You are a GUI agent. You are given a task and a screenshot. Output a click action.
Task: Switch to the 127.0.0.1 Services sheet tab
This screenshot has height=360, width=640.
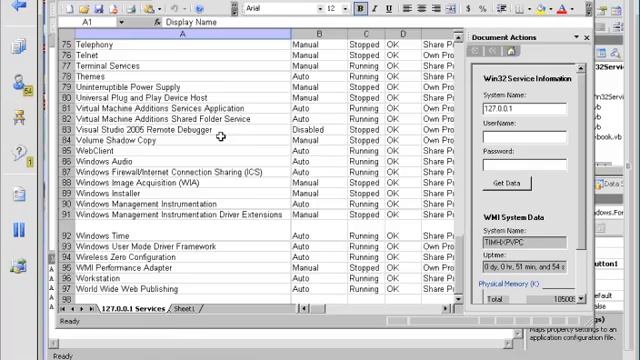(133, 309)
